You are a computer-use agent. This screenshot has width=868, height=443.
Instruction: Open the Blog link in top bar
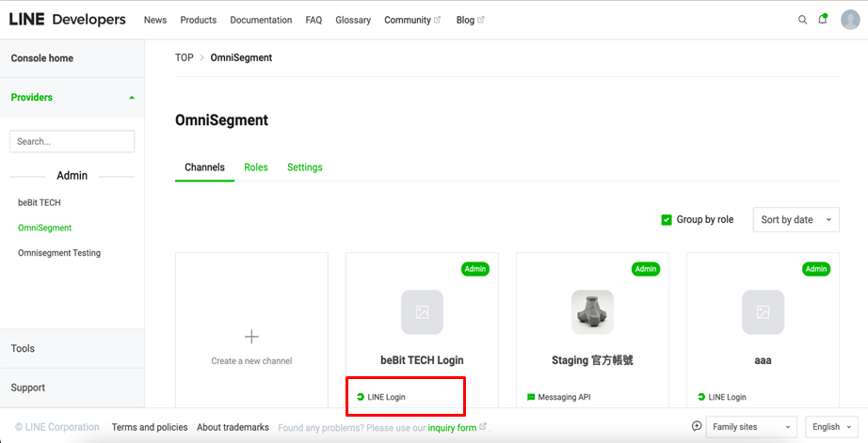click(x=465, y=20)
